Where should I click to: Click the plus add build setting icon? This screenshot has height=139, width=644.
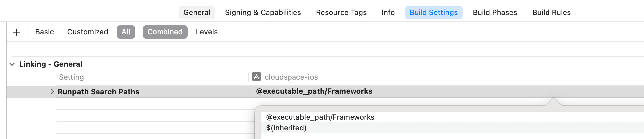tap(16, 32)
